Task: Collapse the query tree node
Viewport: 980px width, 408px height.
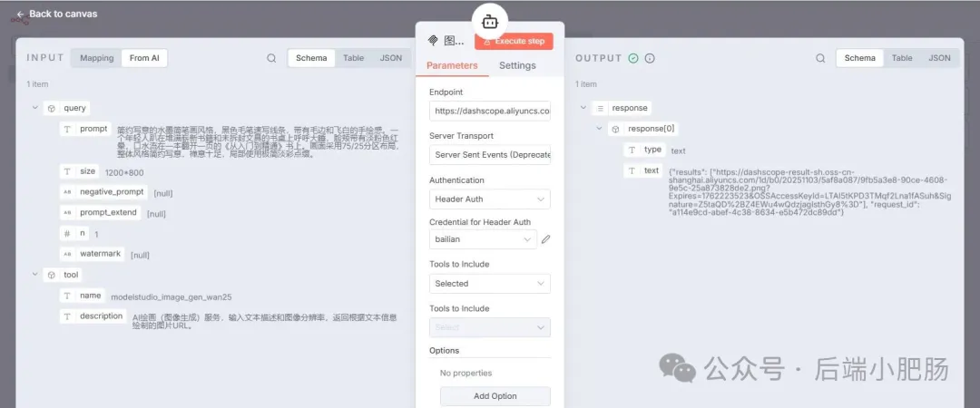Action: tap(35, 108)
